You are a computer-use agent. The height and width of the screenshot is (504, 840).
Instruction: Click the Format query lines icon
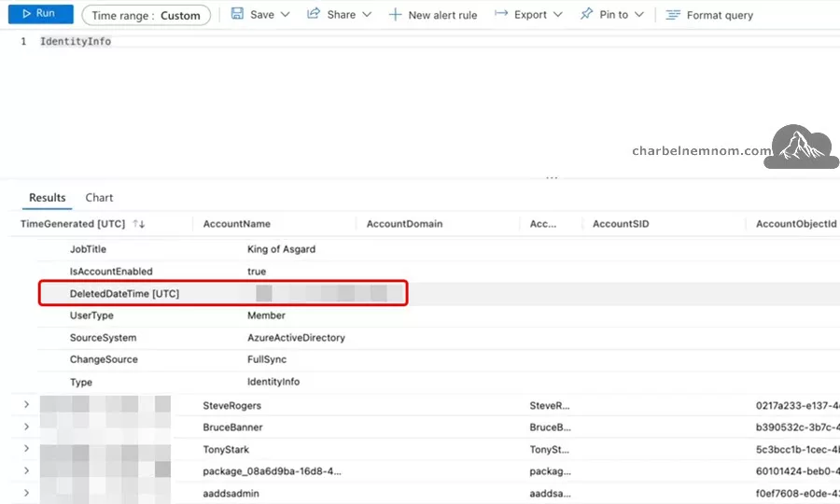point(673,15)
